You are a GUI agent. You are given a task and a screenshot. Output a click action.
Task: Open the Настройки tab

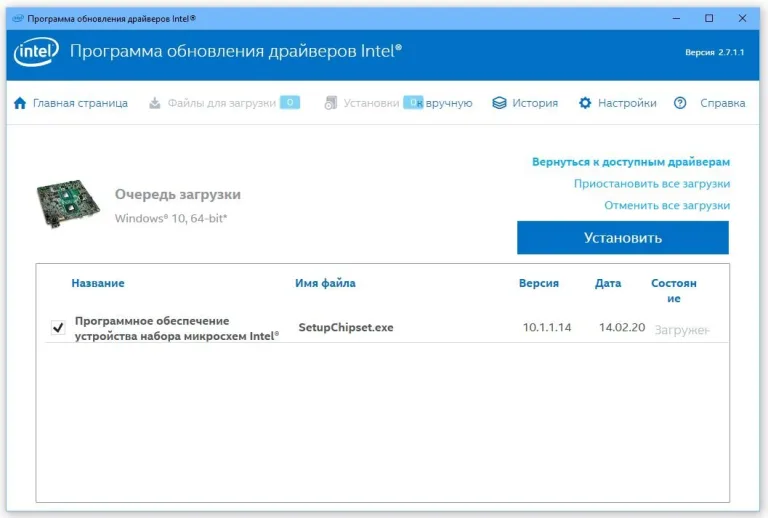[x=618, y=103]
